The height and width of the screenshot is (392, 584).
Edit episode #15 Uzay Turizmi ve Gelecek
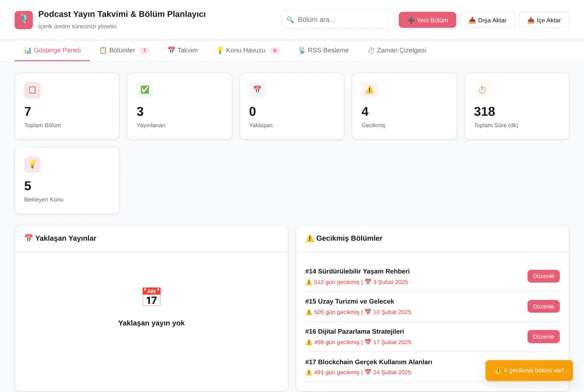click(544, 306)
